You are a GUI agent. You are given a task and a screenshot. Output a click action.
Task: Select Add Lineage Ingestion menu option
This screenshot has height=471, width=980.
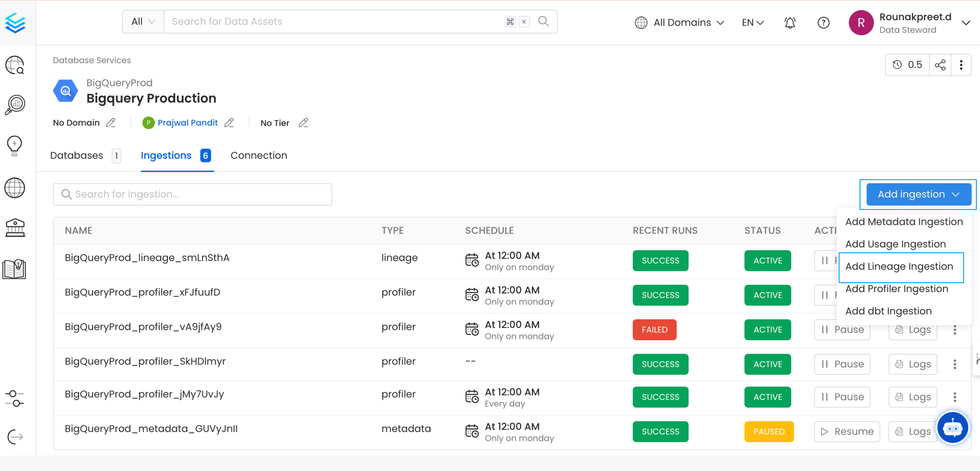(x=899, y=266)
